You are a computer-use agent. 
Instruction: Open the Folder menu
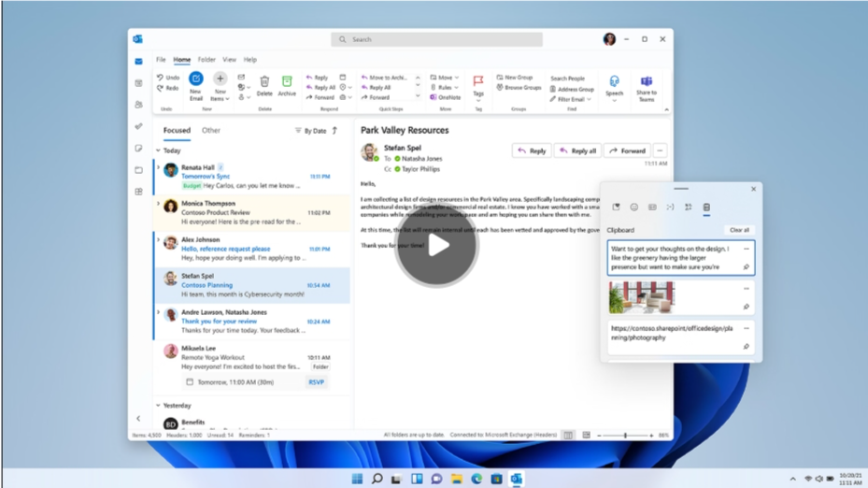tap(206, 60)
